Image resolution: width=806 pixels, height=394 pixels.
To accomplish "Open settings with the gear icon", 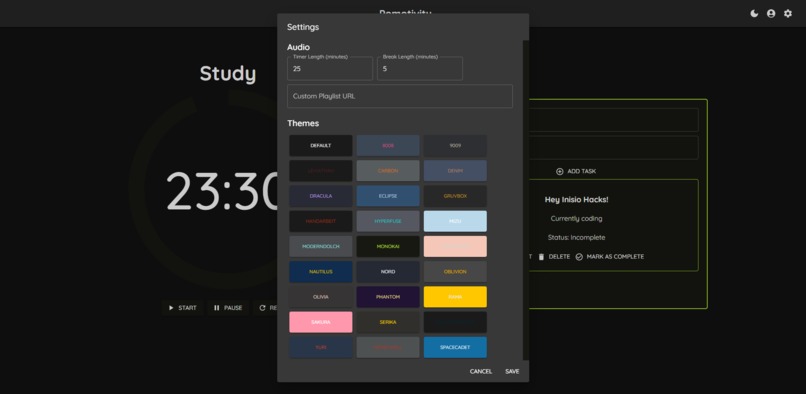I will click(787, 14).
